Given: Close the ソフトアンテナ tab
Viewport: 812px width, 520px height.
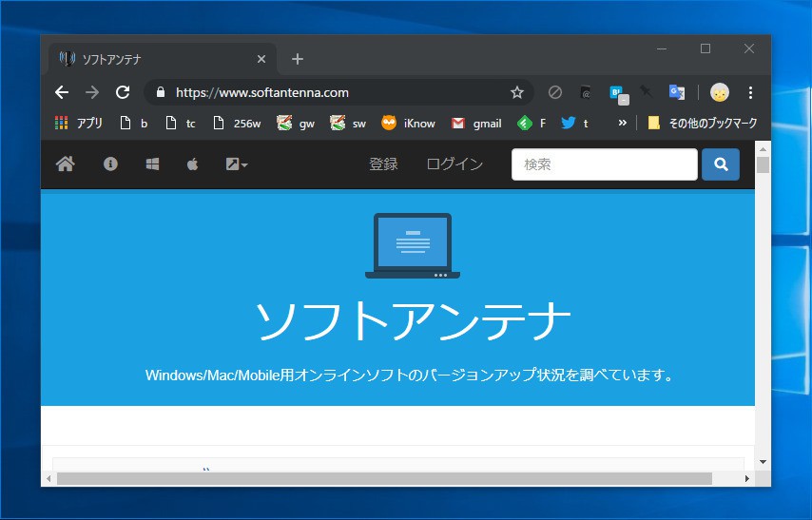Looking at the screenshot, I should pos(261,60).
